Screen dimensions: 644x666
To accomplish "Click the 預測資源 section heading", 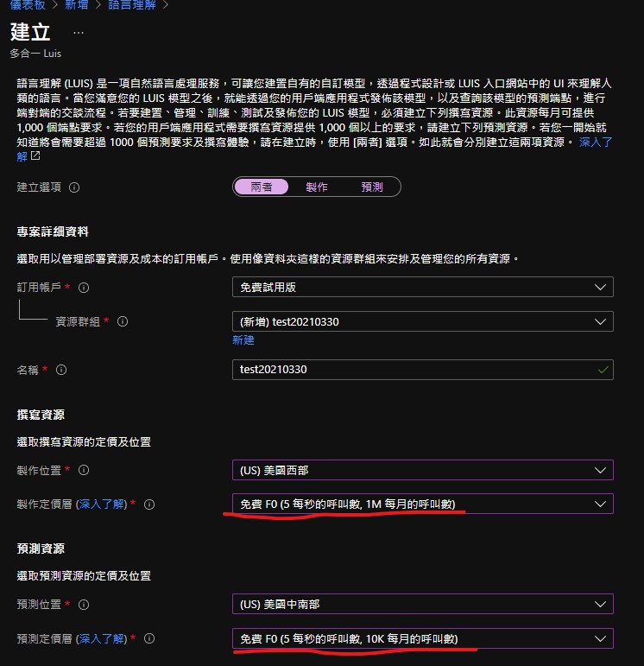I will 41,549.
